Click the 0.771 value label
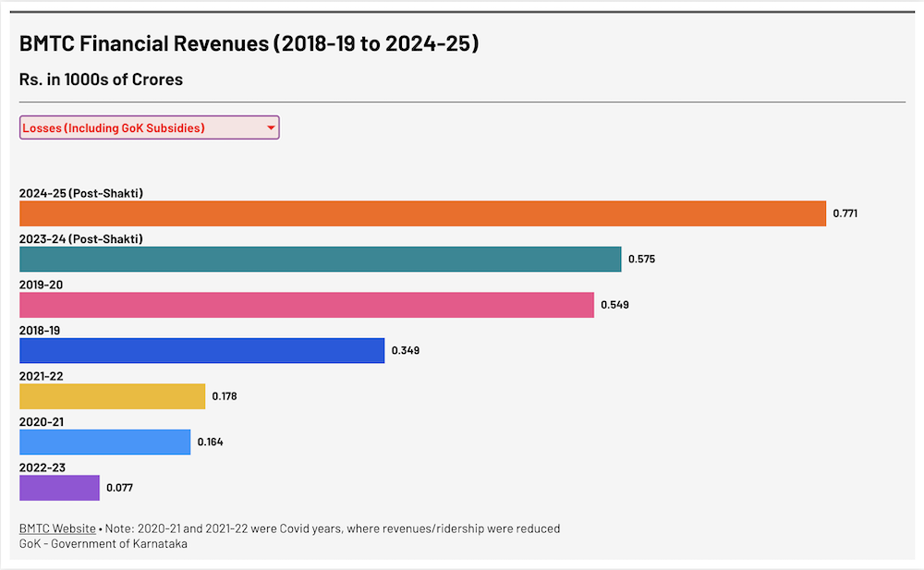Viewport: 924px width, 570px height. tap(845, 213)
